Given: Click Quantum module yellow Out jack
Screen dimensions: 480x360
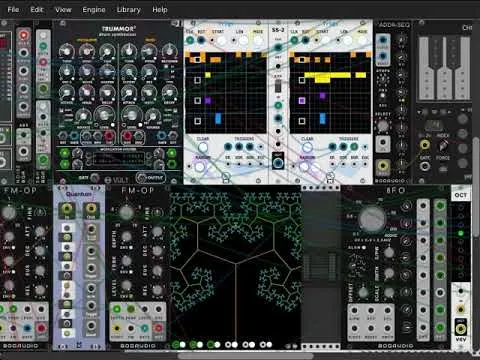Looking at the screenshot, I should [x=91, y=209].
